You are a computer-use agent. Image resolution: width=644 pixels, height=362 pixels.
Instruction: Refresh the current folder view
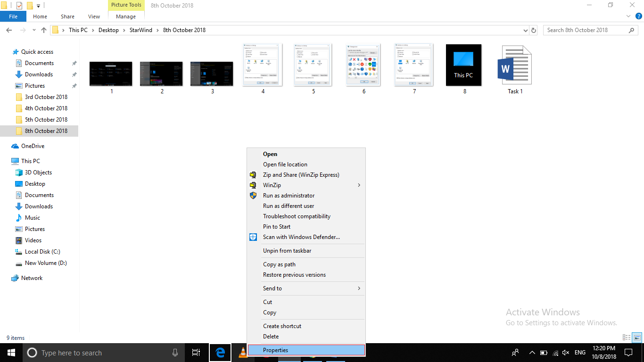point(534,30)
